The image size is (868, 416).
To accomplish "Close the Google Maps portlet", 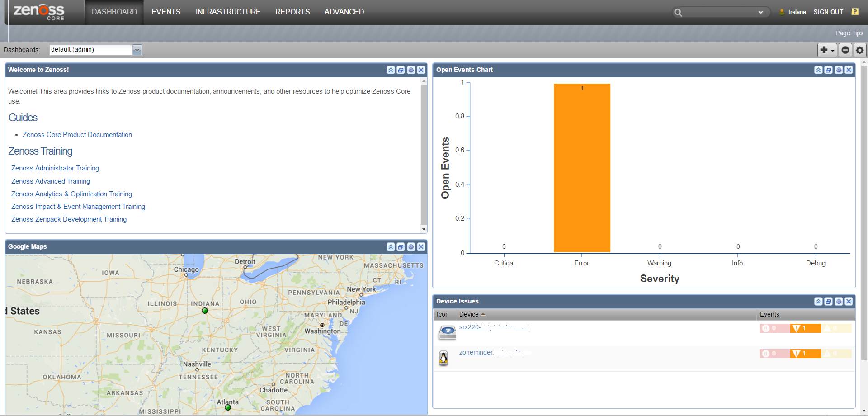I will pos(421,246).
